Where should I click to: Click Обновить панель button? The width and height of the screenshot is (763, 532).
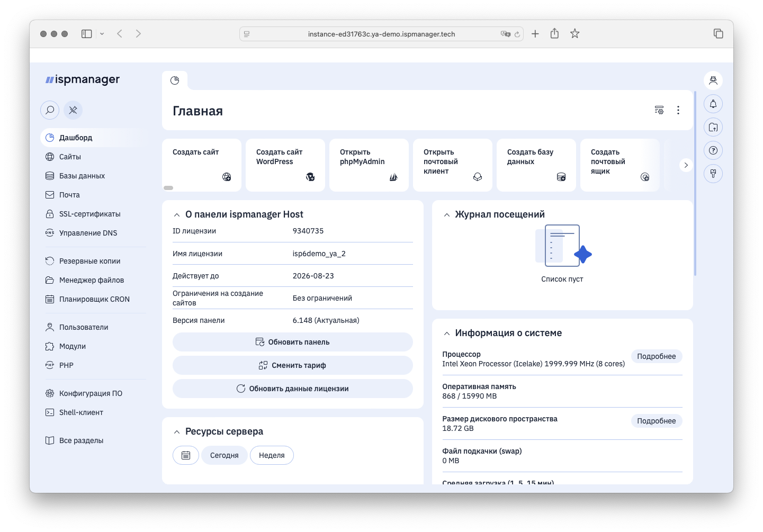point(293,342)
